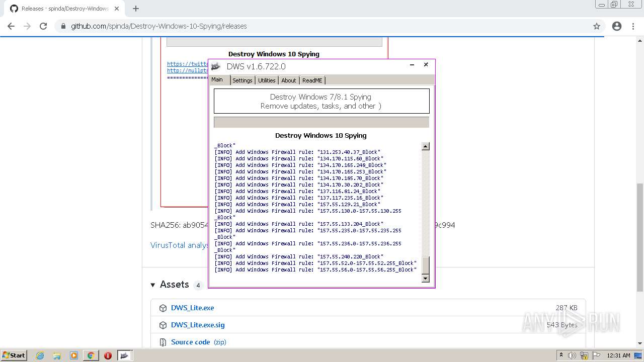The height and width of the screenshot is (362, 644).
Task: Click log line "157.55.240.220_Block"
Action: (299, 256)
